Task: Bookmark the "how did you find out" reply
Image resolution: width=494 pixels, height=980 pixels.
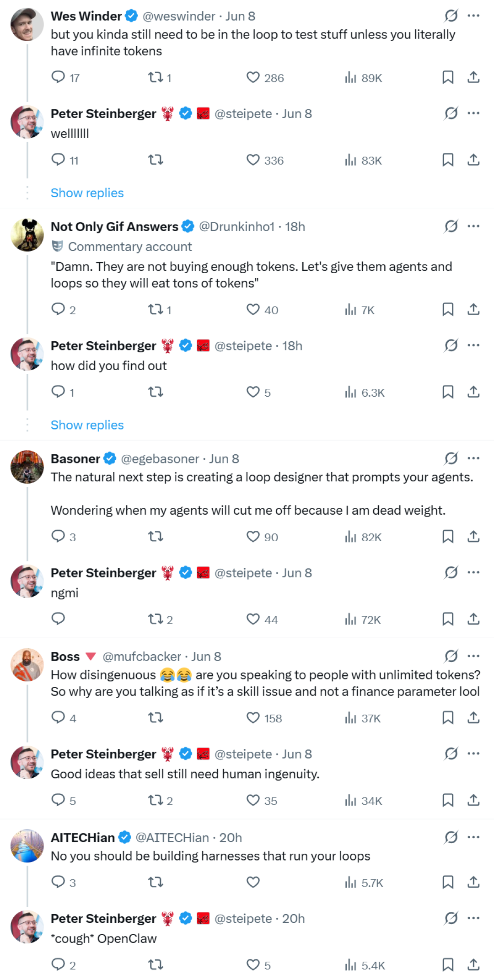Action: [x=448, y=392]
